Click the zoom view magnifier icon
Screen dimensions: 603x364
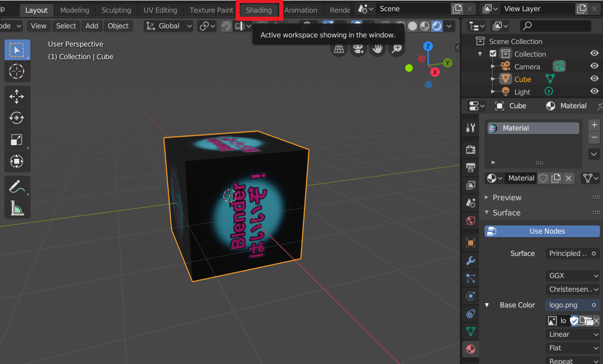(x=397, y=49)
